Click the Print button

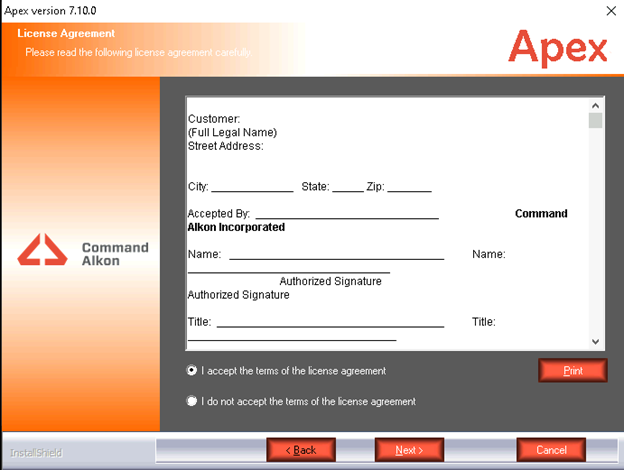(573, 371)
